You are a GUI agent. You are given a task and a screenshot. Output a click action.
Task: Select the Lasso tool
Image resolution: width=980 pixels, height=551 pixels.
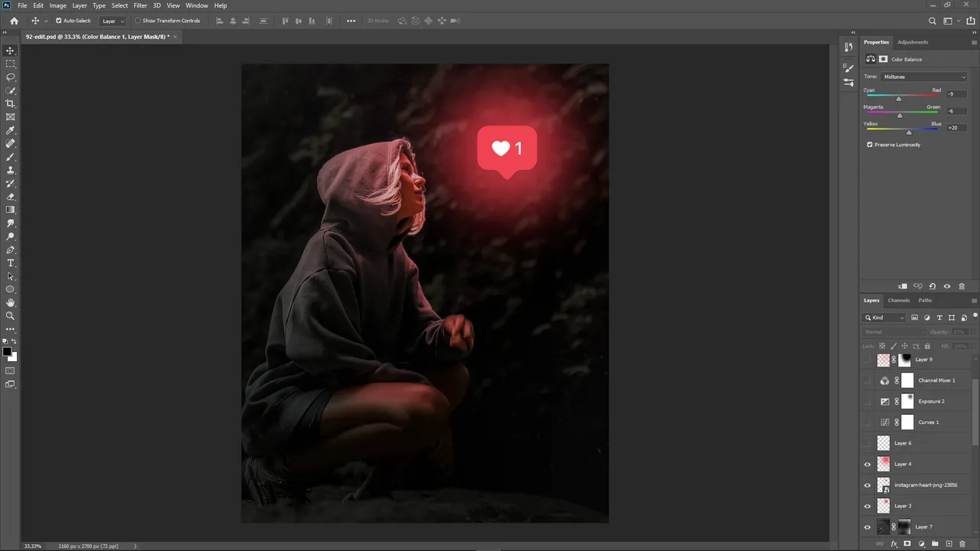(10, 77)
